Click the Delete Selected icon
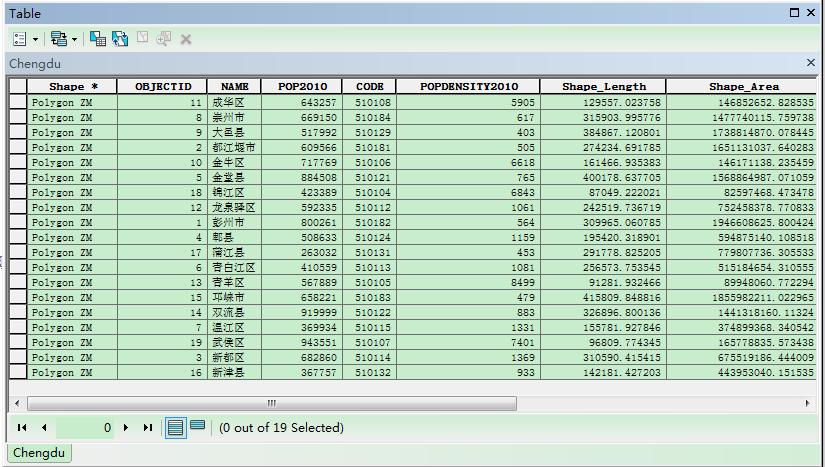The image size is (825, 467). click(186, 39)
